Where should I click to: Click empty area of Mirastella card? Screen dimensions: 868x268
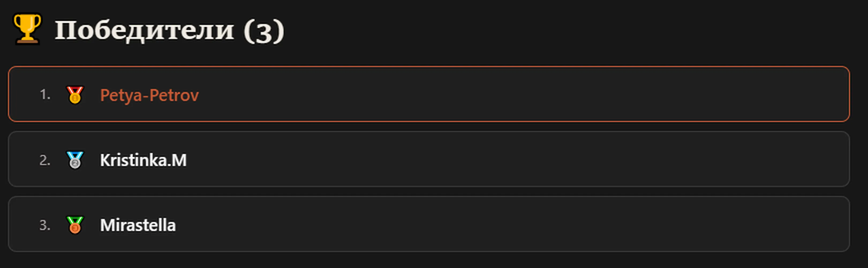[505, 224]
